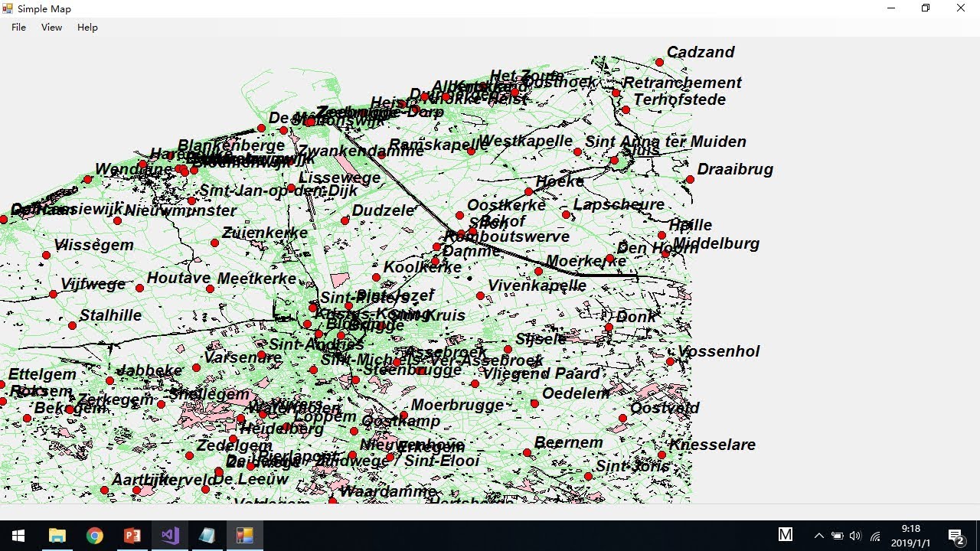Click the Ettelgem map label
Screen dimensions: 980x551
[x=42, y=374]
